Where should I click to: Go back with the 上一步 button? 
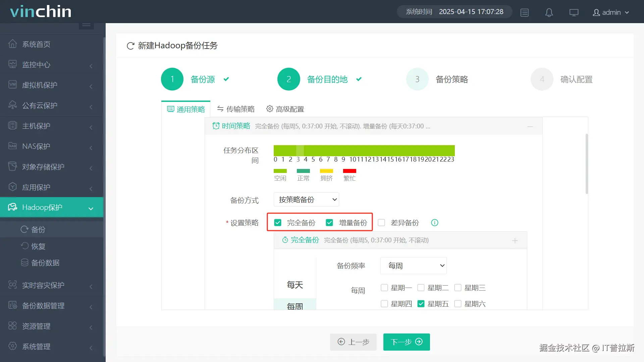click(x=353, y=342)
